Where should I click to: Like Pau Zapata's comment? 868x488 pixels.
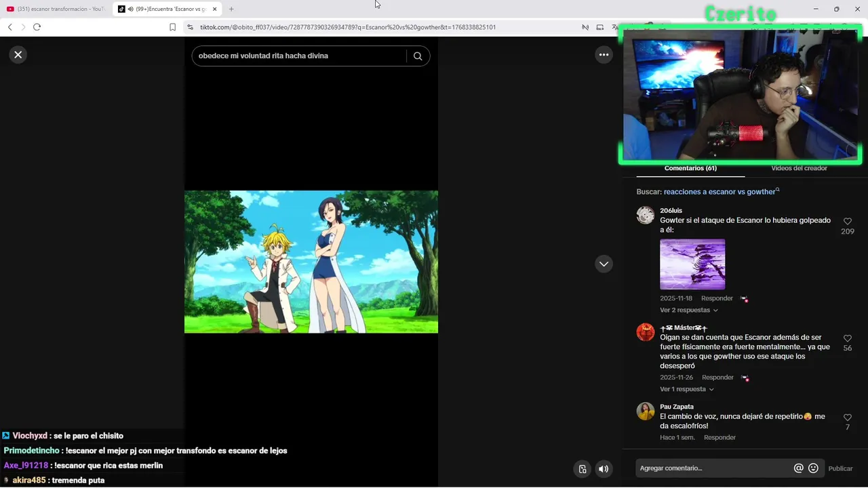[847, 418]
